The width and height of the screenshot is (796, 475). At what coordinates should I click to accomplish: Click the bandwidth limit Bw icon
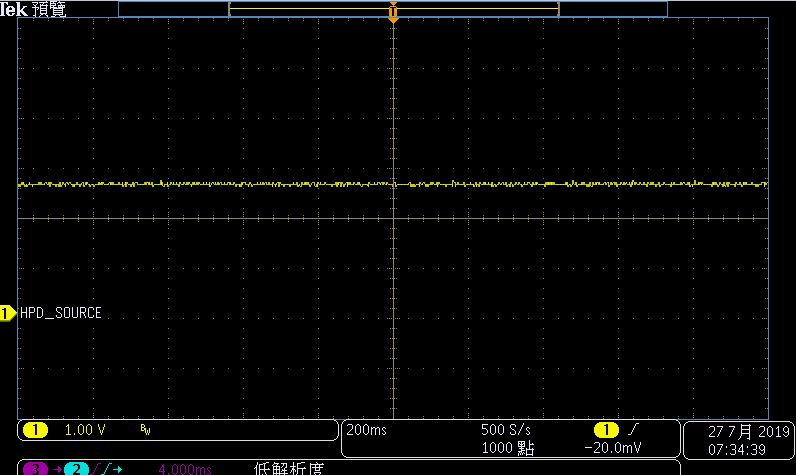[x=145, y=430]
